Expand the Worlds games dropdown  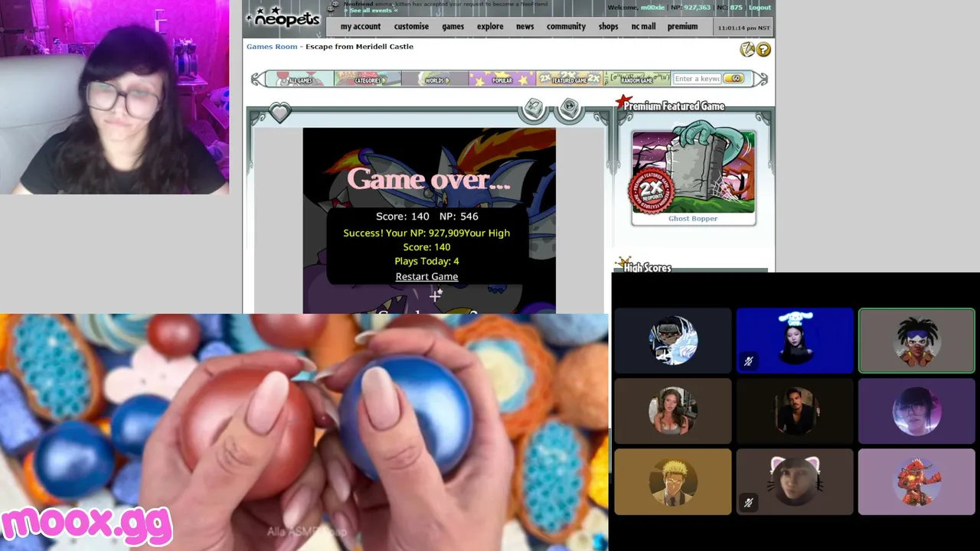click(x=435, y=79)
